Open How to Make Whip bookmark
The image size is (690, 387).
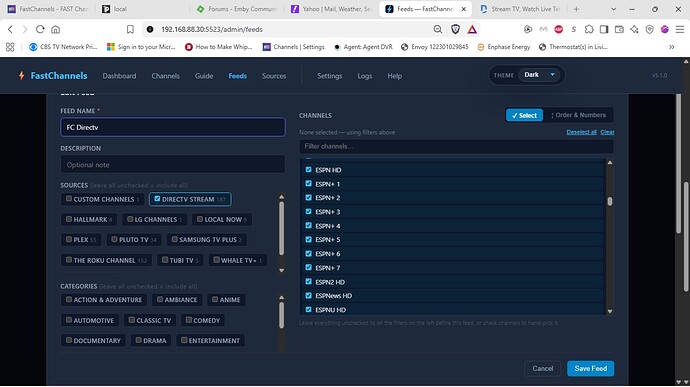point(219,47)
